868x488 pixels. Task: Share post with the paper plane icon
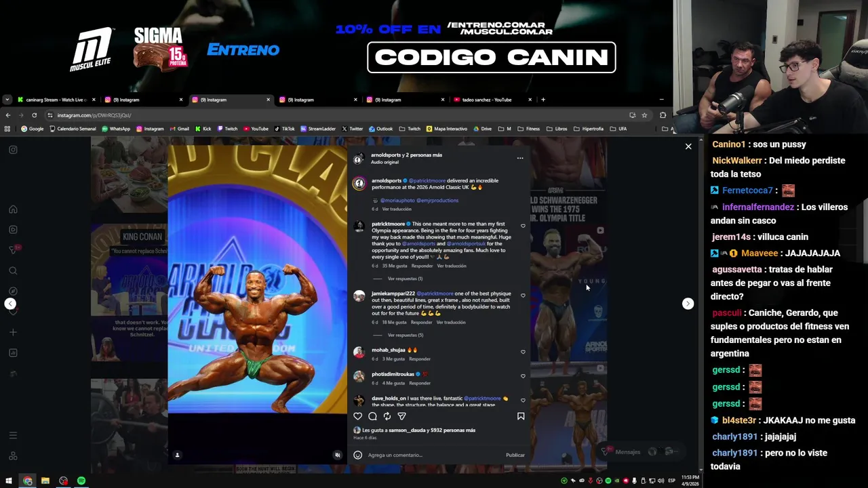pos(401,416)
